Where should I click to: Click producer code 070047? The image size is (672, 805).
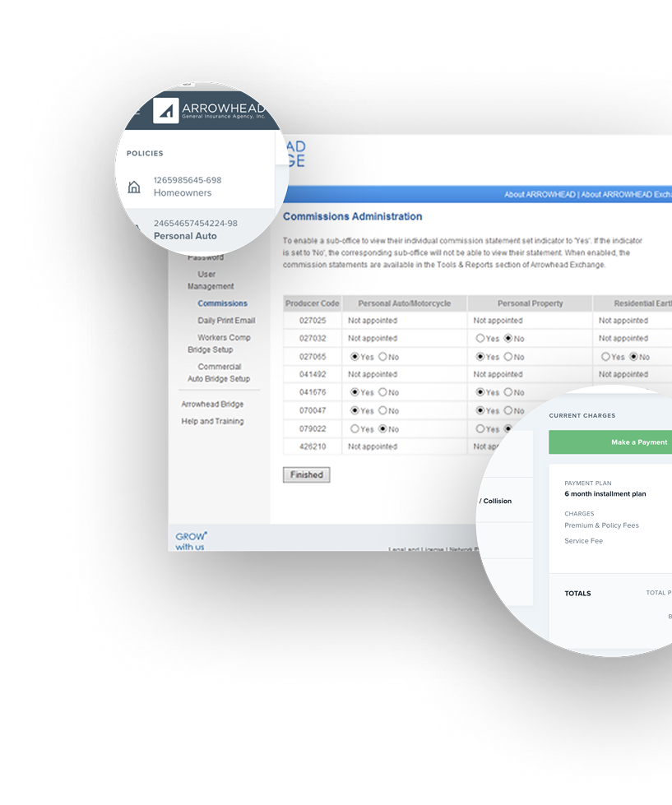tap(313, 410)
